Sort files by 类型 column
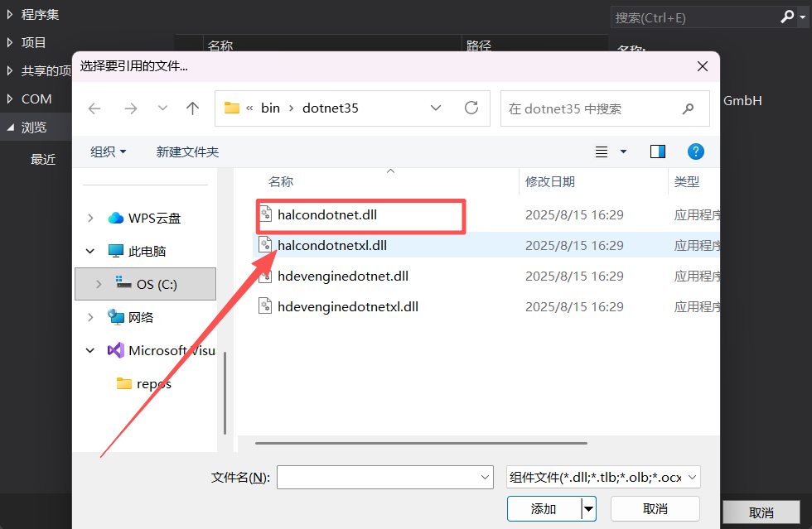The height and width of the screenshot is (529, 812). pyautogui.click(x=687, y=181)
